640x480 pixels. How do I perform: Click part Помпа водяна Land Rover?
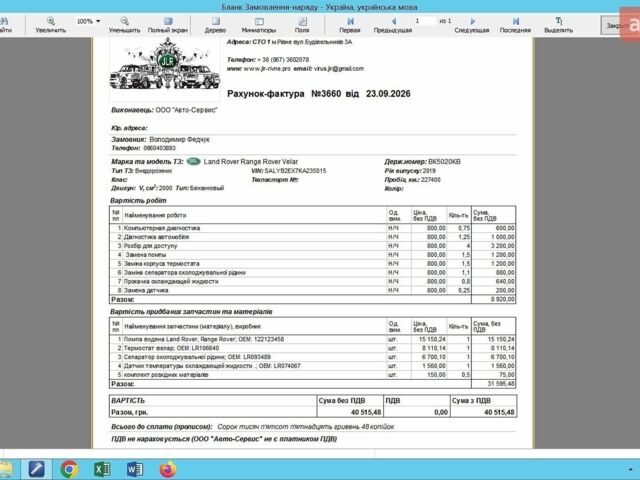313,339
